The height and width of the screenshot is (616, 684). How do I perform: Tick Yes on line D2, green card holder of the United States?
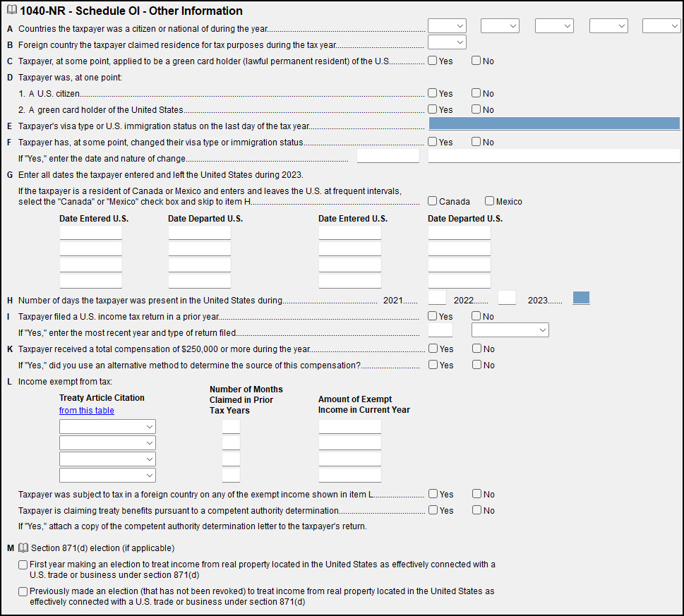pyautogui.click(x=432, y=109)
